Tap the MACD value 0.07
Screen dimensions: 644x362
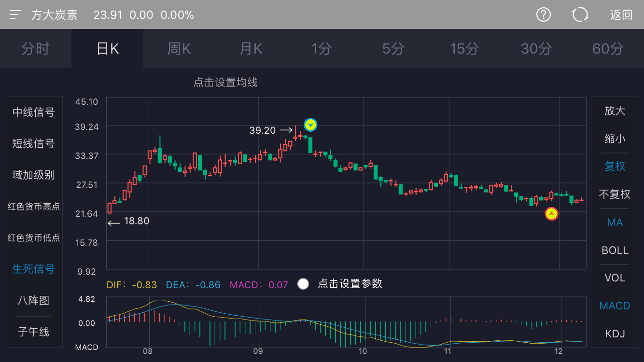pos(278,285)
